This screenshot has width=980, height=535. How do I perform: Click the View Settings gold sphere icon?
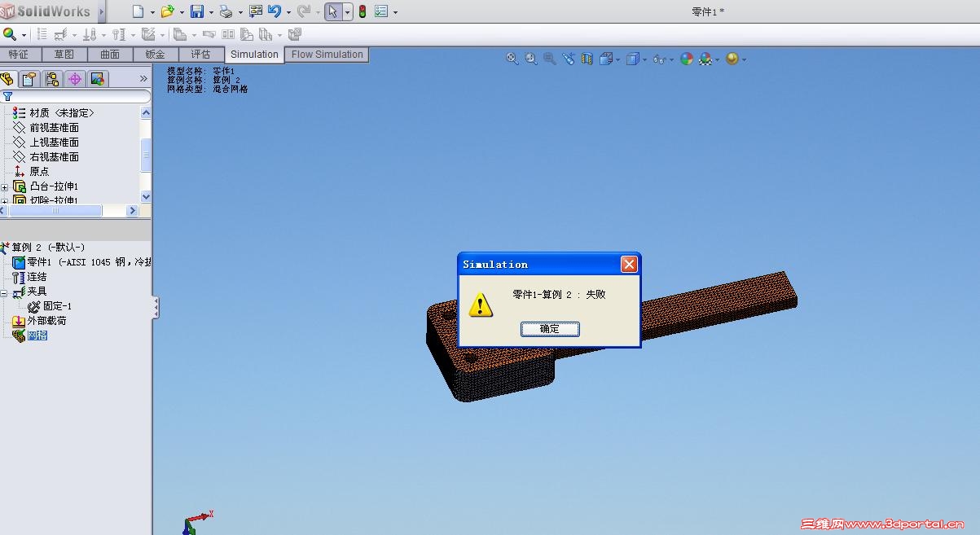[x=732, y=59]
